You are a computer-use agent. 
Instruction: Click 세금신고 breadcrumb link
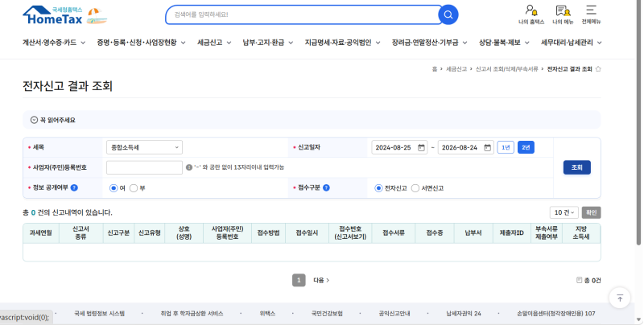tap(456, 69)
